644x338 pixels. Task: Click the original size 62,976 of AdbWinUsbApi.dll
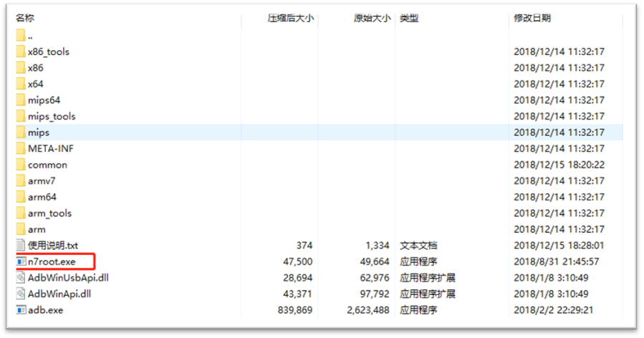click(375, 278)
